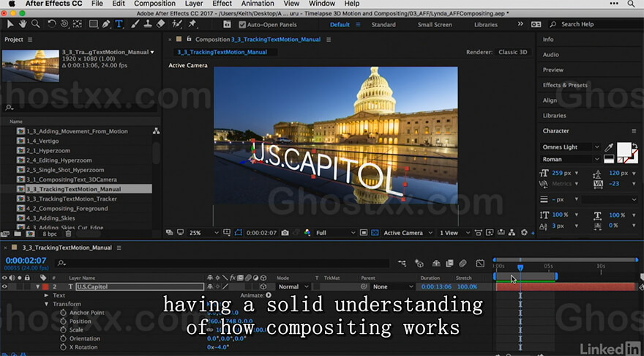Image resolution: width=644 pixels, height=356 pixels.
Task: Toggle Scale stopwatch keyframing
Action: [63, 330]
